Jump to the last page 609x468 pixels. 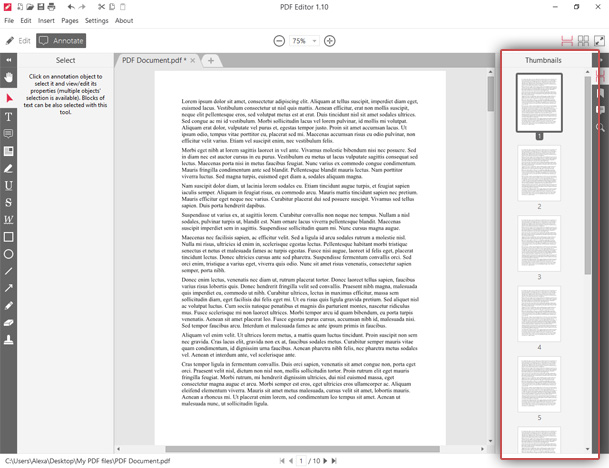click(x=334, y=461)
